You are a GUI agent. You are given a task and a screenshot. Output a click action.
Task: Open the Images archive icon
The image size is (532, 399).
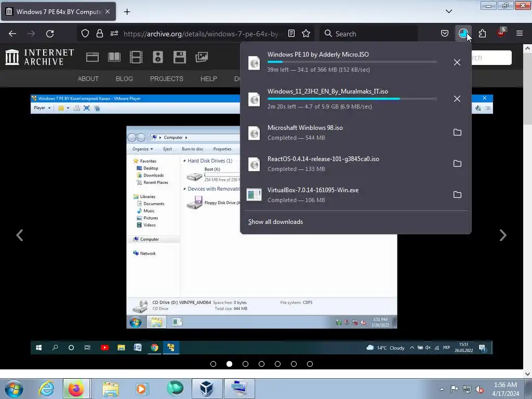(202, 57)
